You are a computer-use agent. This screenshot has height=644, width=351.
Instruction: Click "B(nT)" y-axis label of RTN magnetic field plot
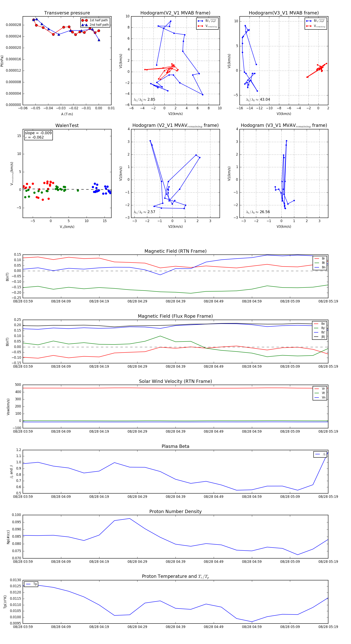coord(7,277)
